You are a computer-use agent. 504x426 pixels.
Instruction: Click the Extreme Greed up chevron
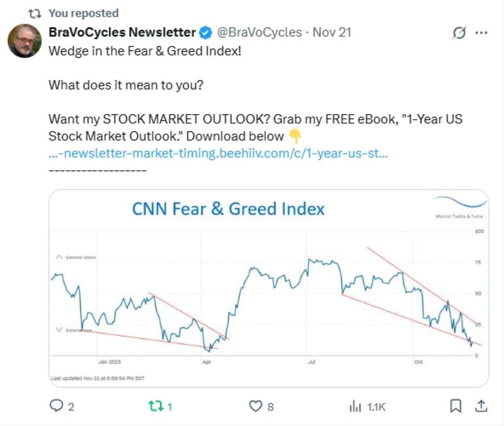(58, 257)
